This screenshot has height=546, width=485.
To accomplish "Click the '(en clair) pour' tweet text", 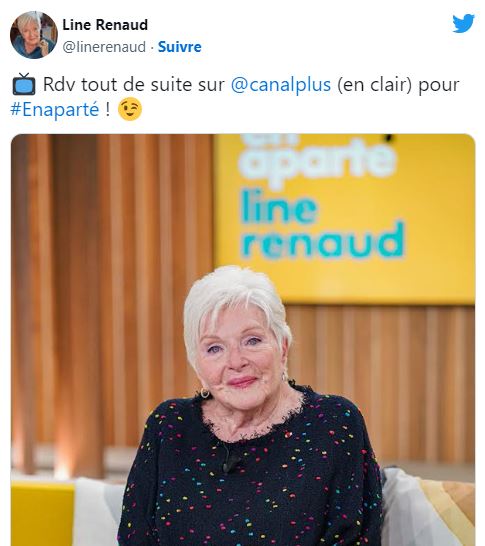I will click(398, 85).
